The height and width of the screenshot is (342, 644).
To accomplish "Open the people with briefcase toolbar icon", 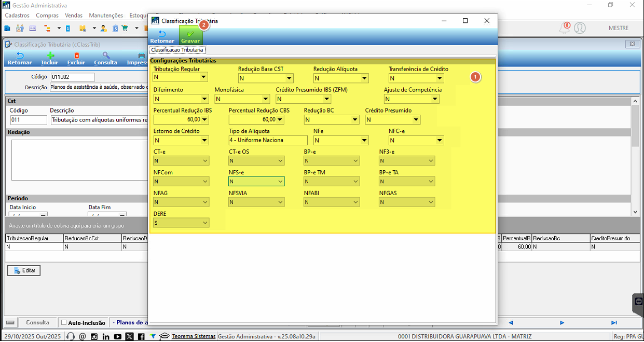I will pos(20,28).
